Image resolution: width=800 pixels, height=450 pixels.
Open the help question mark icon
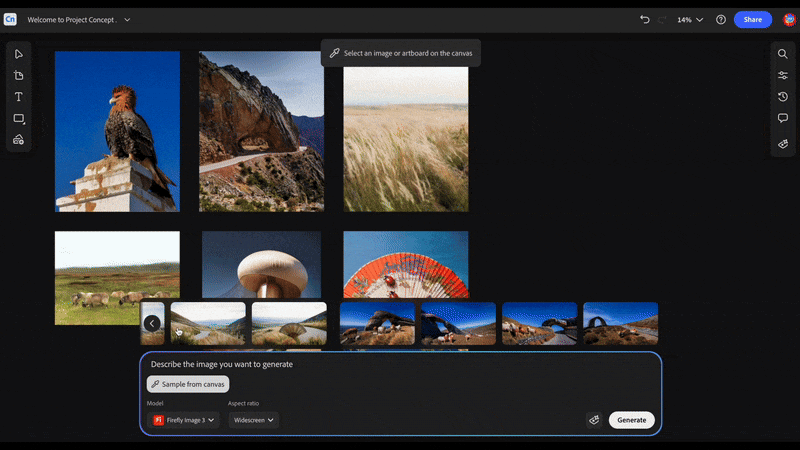721,20
